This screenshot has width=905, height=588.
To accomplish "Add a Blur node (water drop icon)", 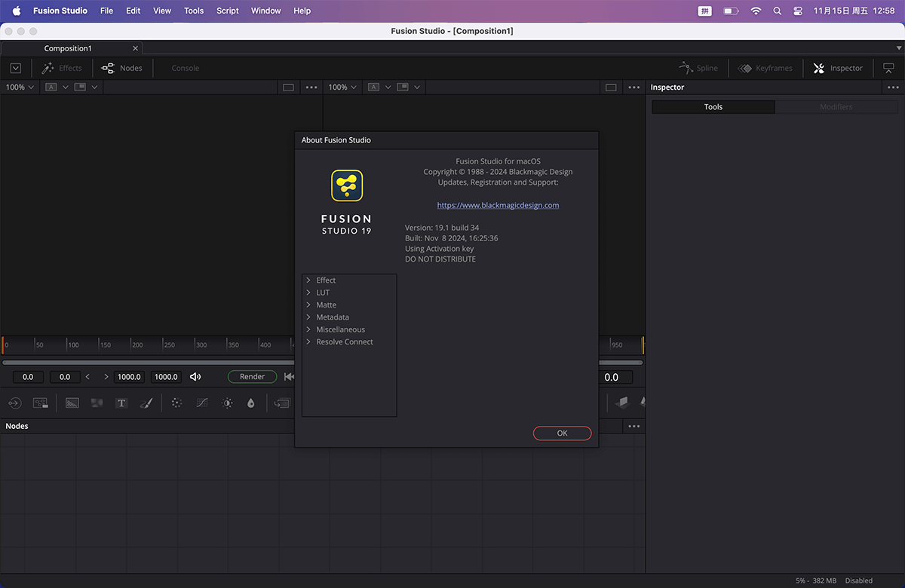I will click(251, 403).
